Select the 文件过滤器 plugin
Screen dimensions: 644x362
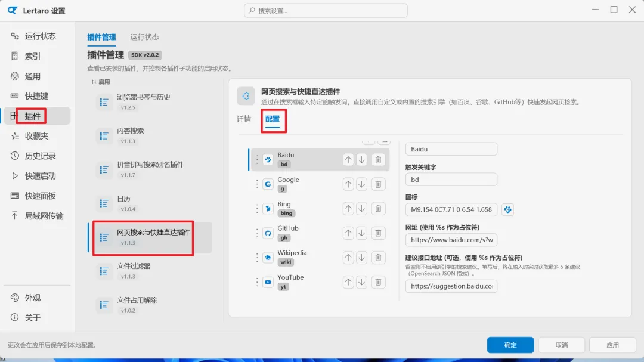(150, 271)
